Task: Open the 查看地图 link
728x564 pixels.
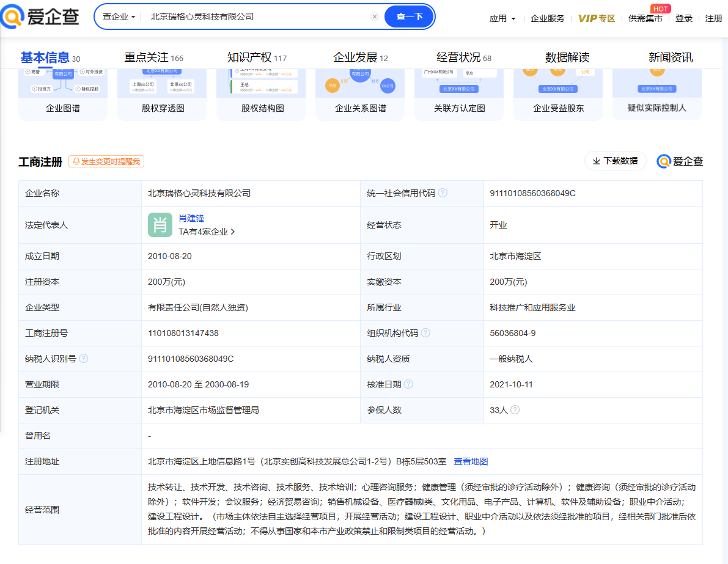Action: (471, 461)
